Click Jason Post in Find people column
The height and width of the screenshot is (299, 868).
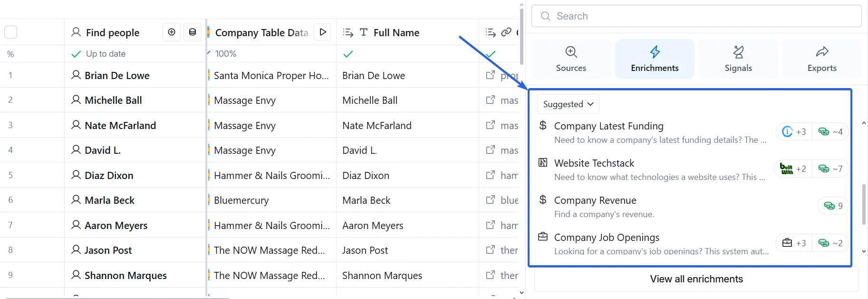[x=108, y=250]
